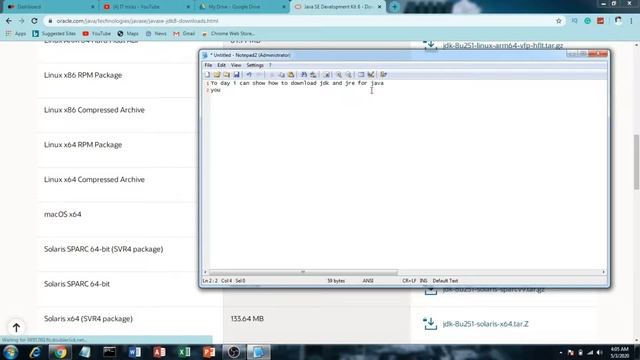Image resolution: width=640 pixels, height=360 pixels.
Task: Open PowerPoint from the taskbar
Action: coord(209,352)
